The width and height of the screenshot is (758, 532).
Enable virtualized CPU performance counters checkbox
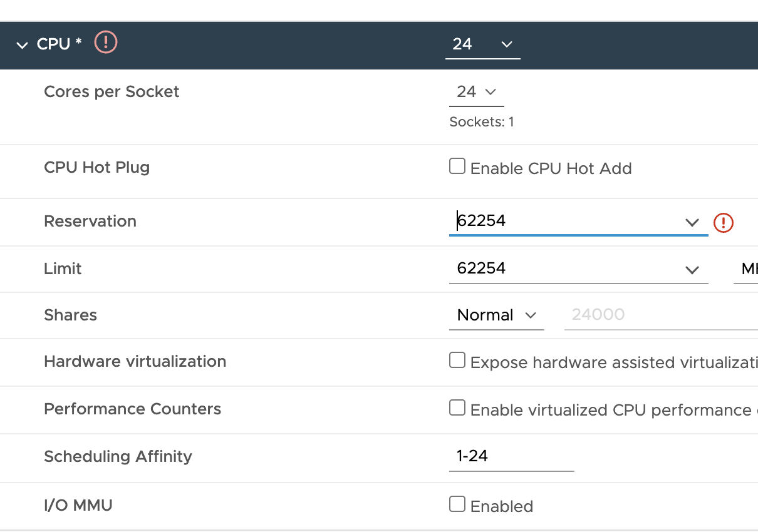click(x=457, y=407)
